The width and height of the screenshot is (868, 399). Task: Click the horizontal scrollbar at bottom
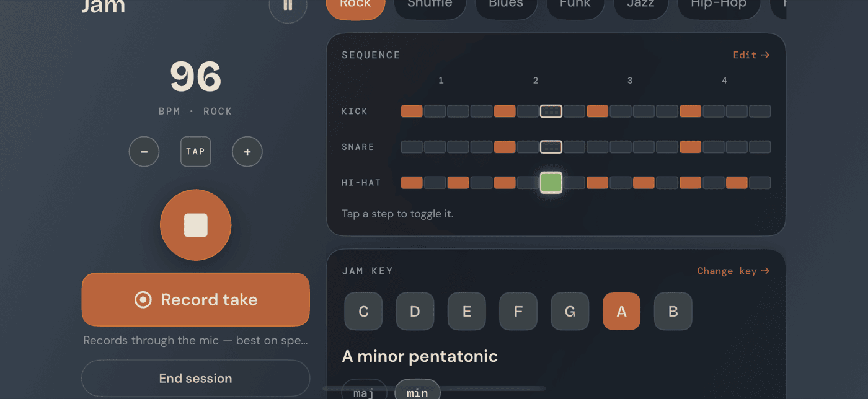pos(434,388)
